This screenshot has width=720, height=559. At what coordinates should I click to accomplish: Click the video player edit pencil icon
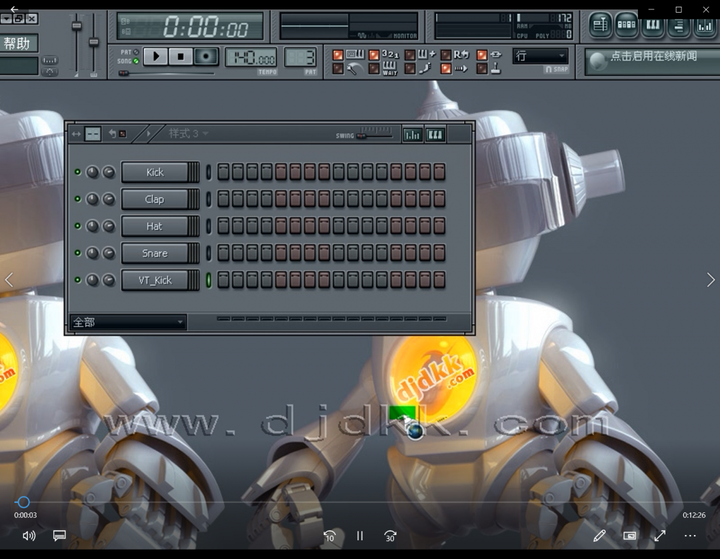(599, 536)
